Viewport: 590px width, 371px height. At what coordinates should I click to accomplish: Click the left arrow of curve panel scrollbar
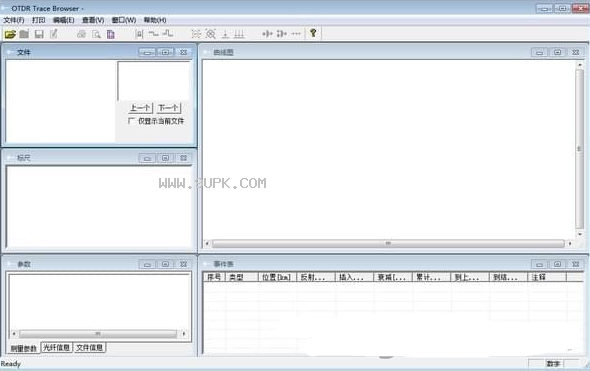pyautogui.click(x=207, y=243)
